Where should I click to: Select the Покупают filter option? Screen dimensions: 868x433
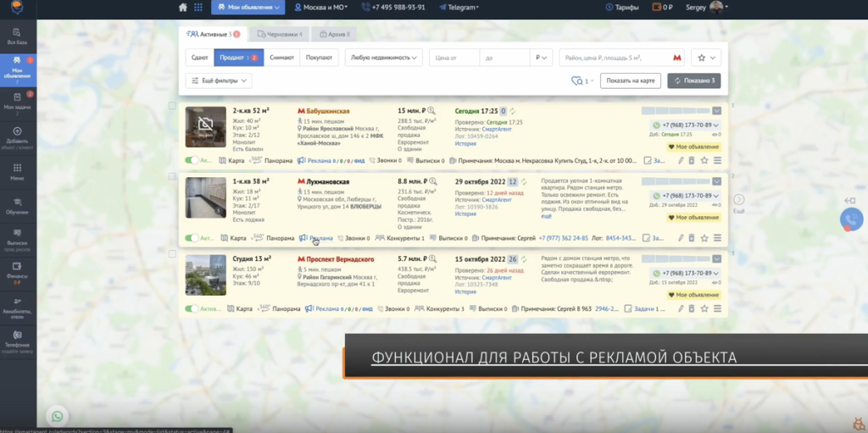[319, 58]
